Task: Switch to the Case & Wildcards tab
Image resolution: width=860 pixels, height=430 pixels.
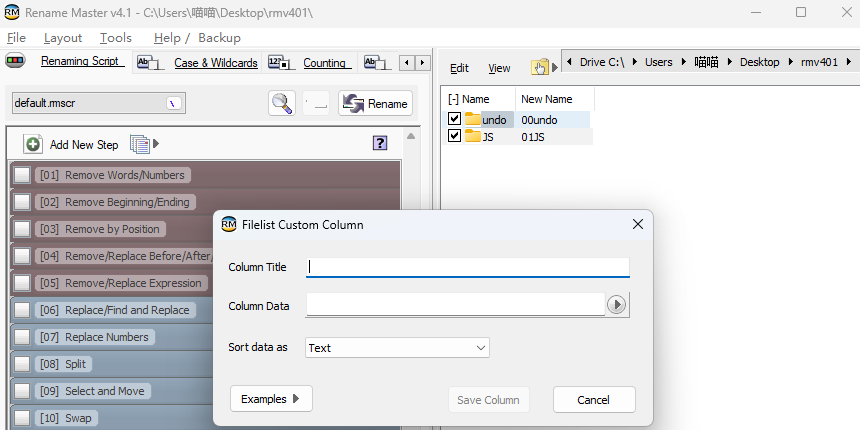Action: tap(215, 63)
